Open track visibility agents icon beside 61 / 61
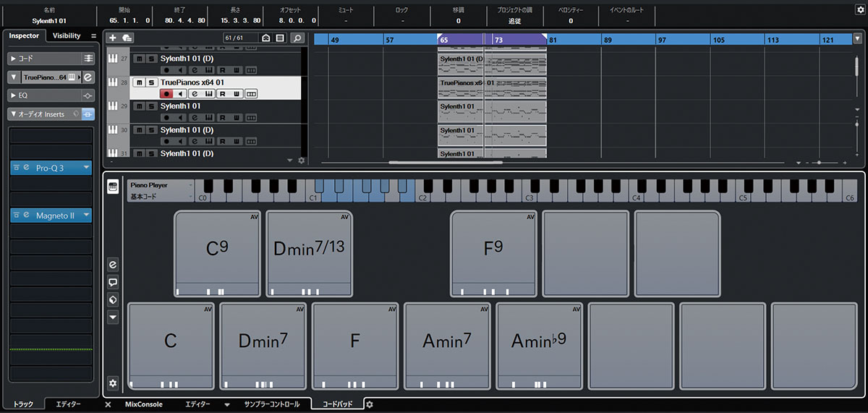Viewport: 868px width, 413px height. coord(266,38)
